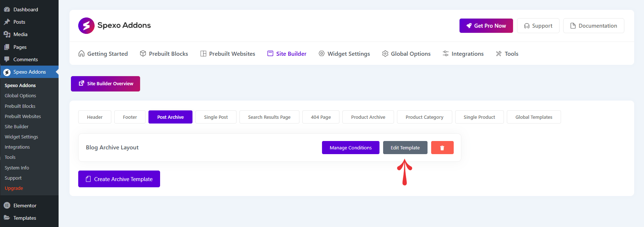Click the Edit Template button
644x227 pixels.
point(405,148)
